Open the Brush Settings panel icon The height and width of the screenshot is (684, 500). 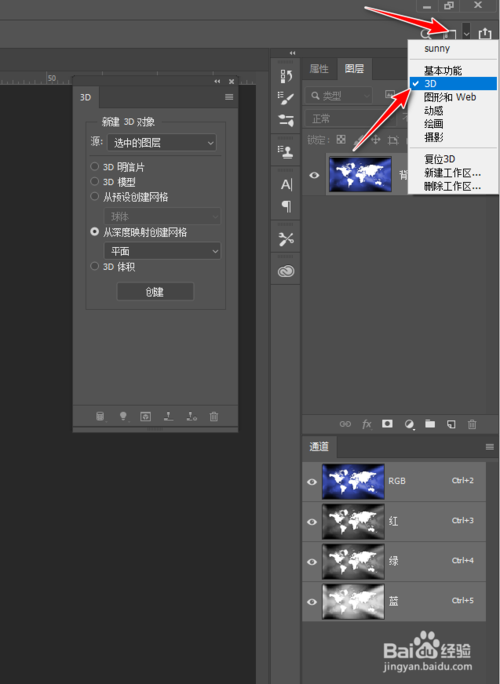tap(286, 98)
